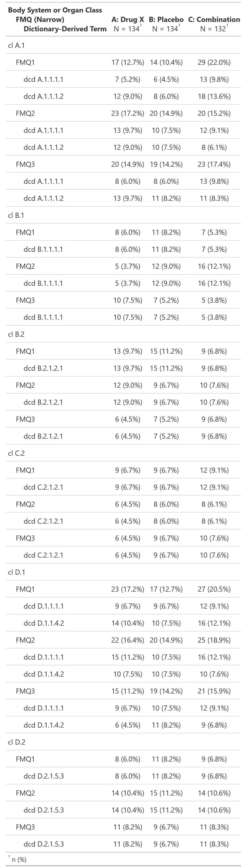241x868 pixels.
Task: Click the 'A: Drug X' column header
Action: 128,19
